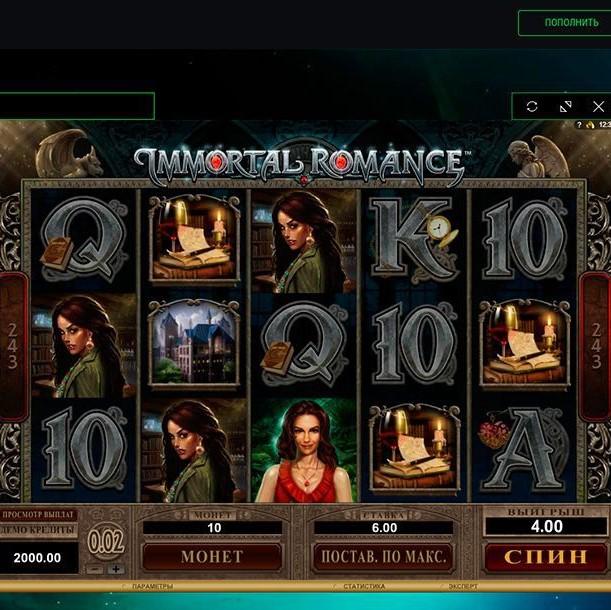Click the 0.02 coin value icon
Viewport: 611px width, 610px height.
tap(105, 542)
